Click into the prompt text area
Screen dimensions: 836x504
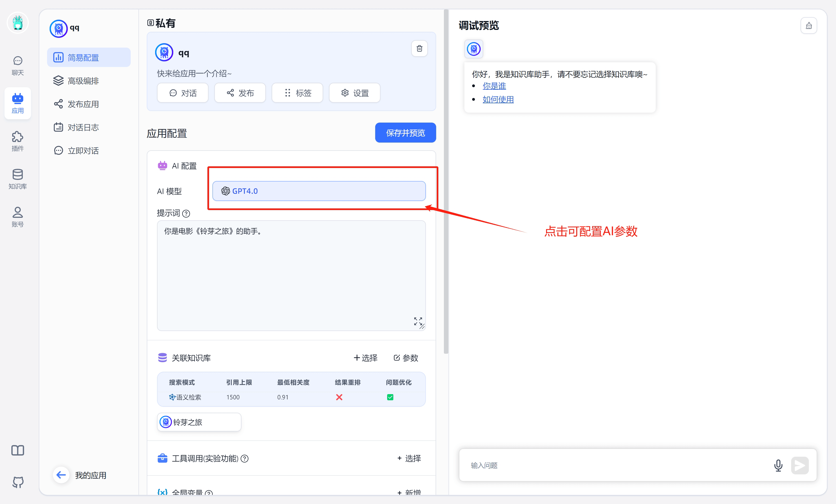(291, 275)
